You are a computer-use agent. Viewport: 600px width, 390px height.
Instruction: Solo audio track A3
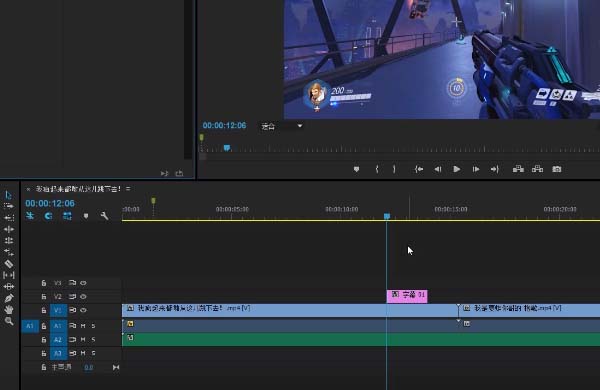[x=93, y=353]
